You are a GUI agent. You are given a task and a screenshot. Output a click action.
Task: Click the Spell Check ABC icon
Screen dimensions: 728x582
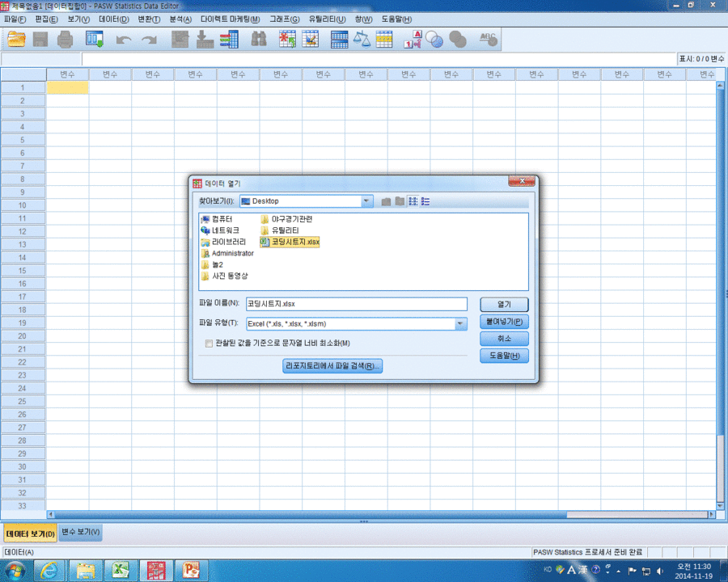(488, 40)
